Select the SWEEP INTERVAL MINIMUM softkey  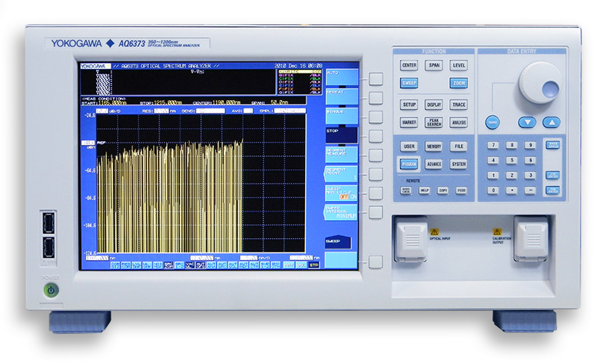pos(341,212)
